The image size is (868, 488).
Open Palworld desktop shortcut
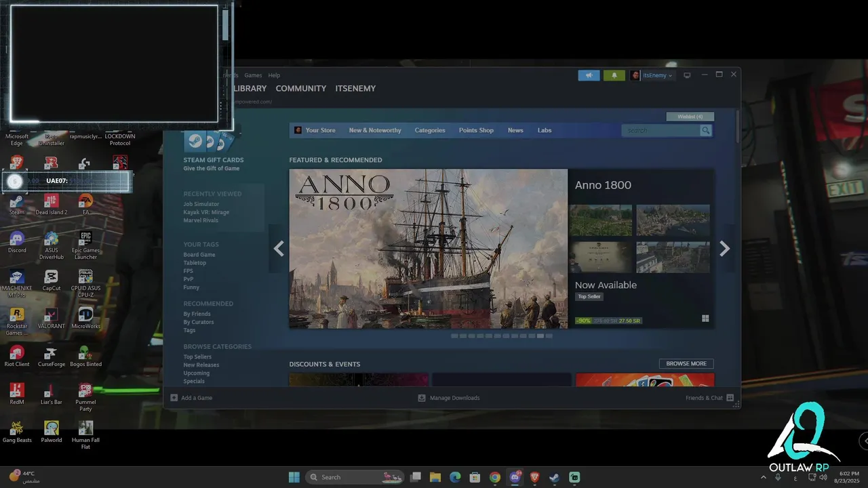tap(51, 432)
